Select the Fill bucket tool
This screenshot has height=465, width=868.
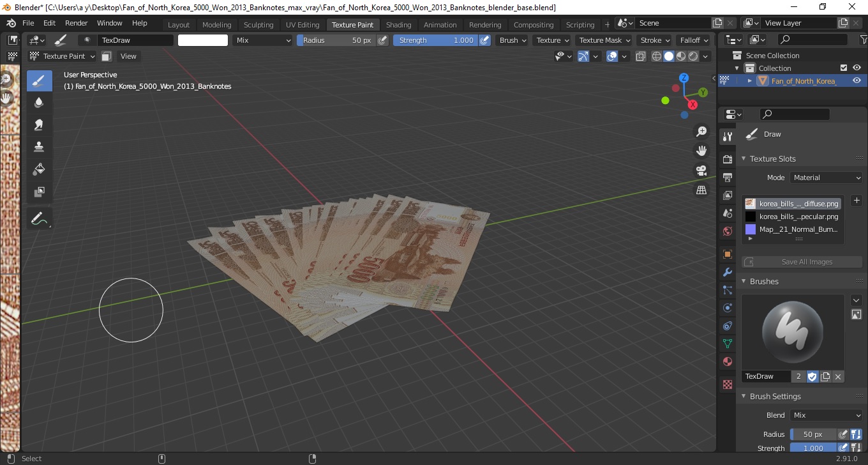coord(39,169)
